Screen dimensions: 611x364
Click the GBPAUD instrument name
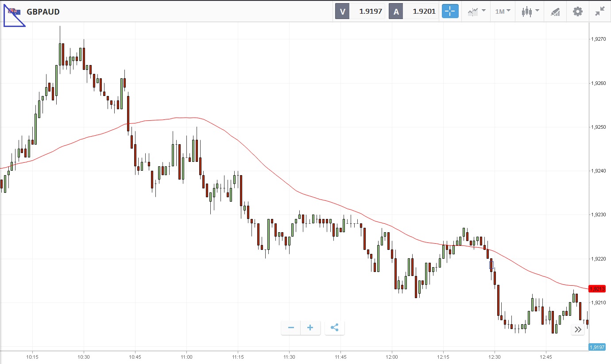tap(43, 12)
